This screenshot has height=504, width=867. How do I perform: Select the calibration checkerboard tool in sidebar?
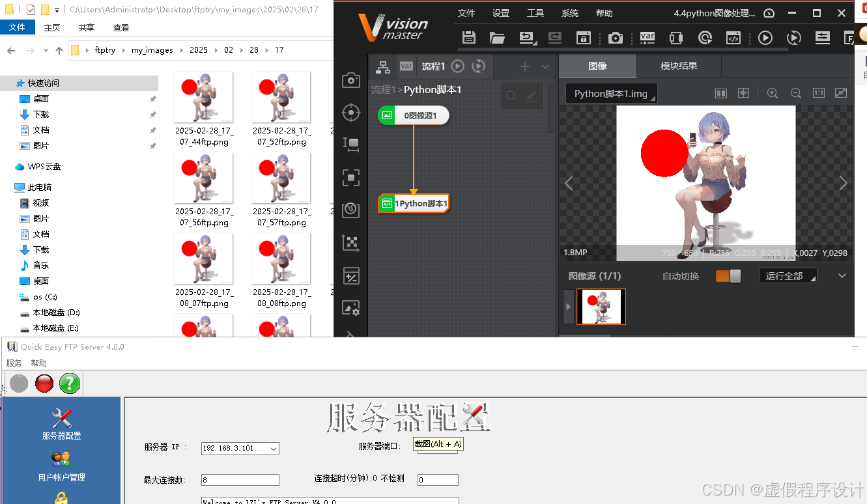pos(351,243)
